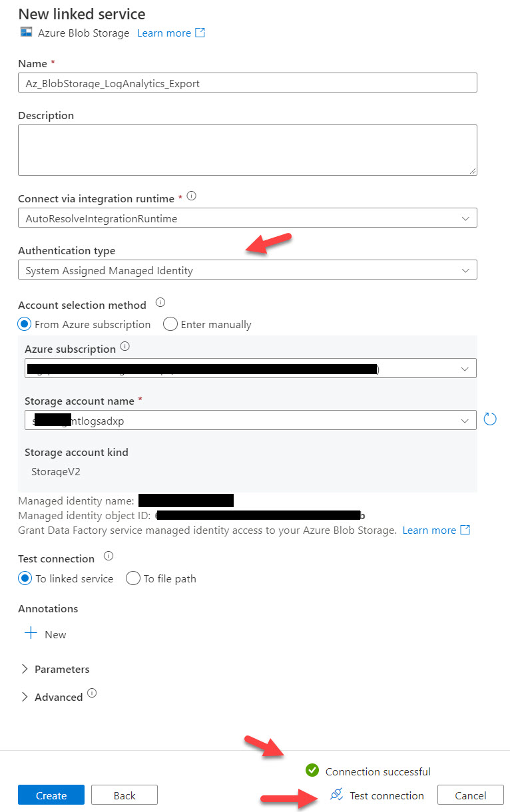Click inside the Description text area
The image size is (510, 812).
tap(247, 149)
